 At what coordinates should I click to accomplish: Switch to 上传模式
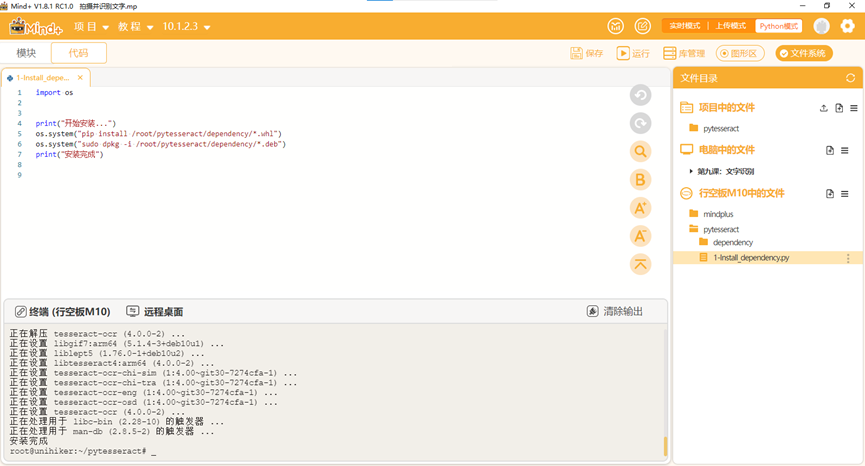click(x=730, y=26)
